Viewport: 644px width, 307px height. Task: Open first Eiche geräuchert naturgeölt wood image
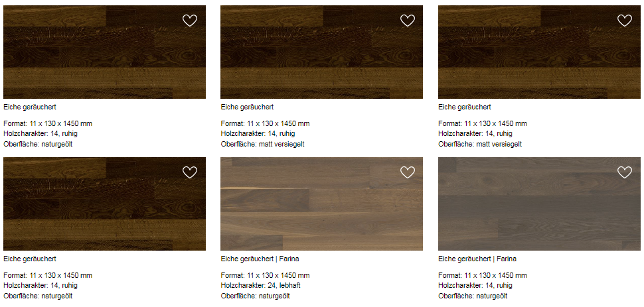click(x=104, y=52)
